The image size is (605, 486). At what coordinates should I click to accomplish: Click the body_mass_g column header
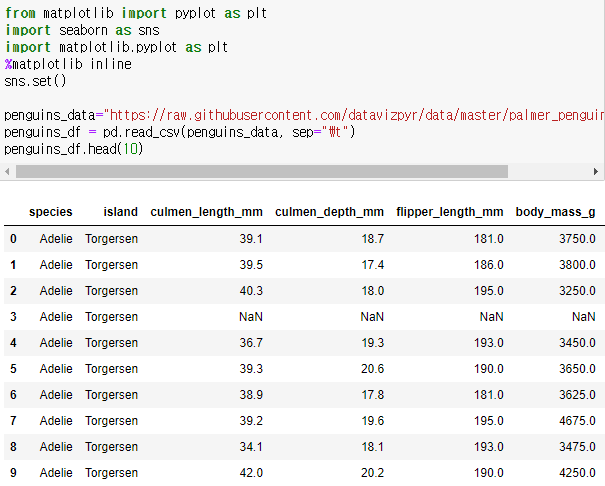click(x=555, y=212)
